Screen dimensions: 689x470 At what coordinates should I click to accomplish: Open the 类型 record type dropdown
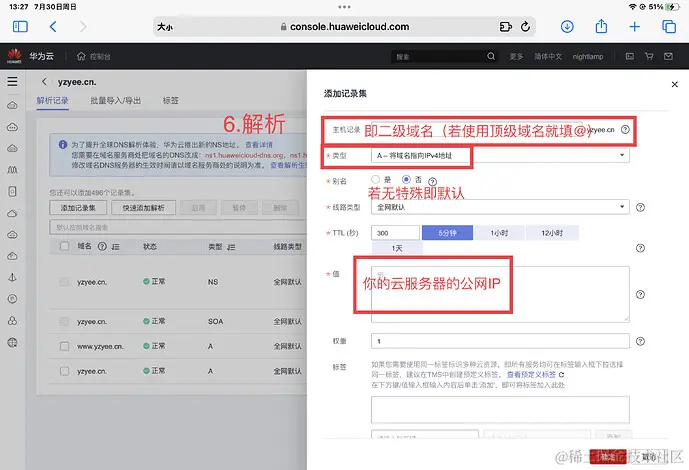click(500, 155)
